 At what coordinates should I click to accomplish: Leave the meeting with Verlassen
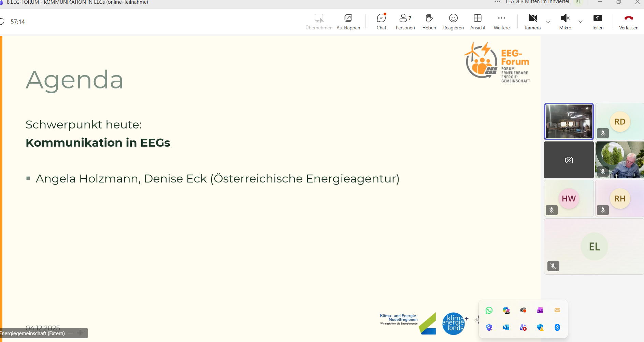pos(628,22)
